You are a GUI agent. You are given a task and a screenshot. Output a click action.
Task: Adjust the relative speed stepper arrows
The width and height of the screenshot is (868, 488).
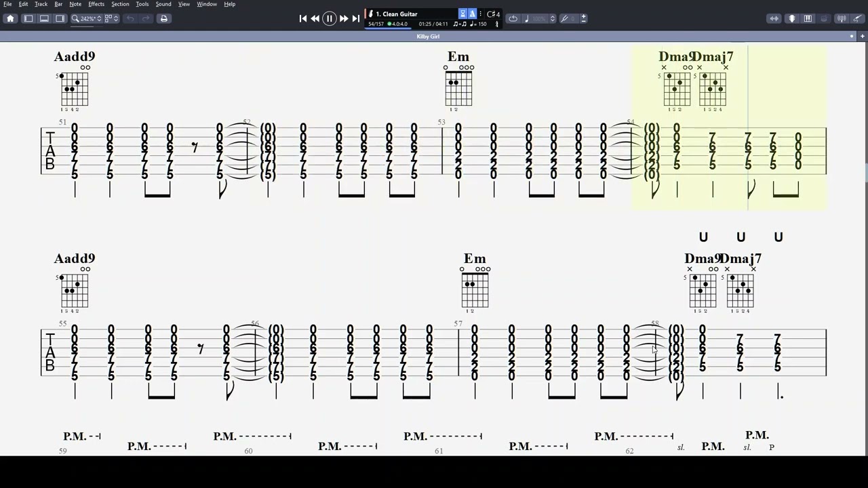[x=553, y=18]
